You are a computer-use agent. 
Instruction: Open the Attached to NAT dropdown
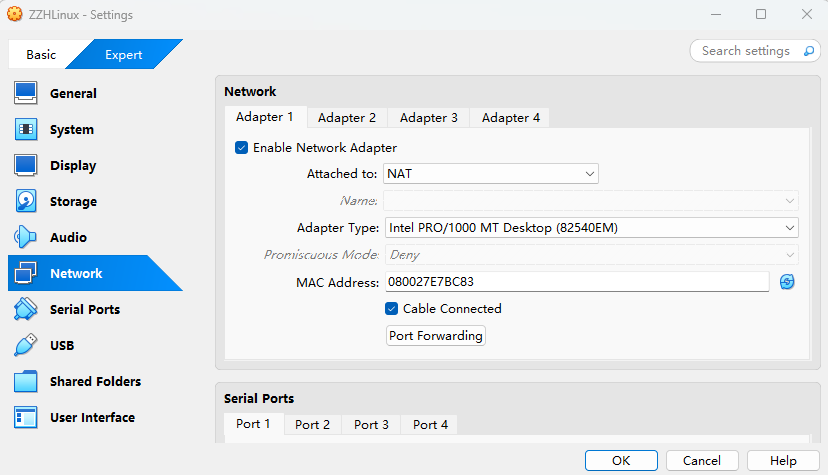coord(491,174)
